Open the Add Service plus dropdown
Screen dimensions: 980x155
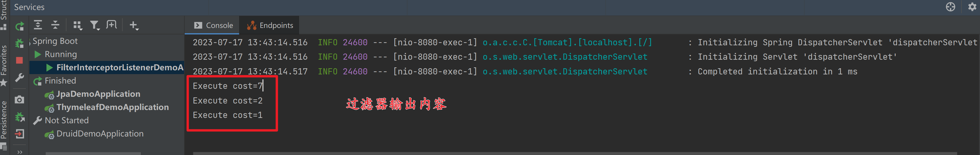(134, 26)
